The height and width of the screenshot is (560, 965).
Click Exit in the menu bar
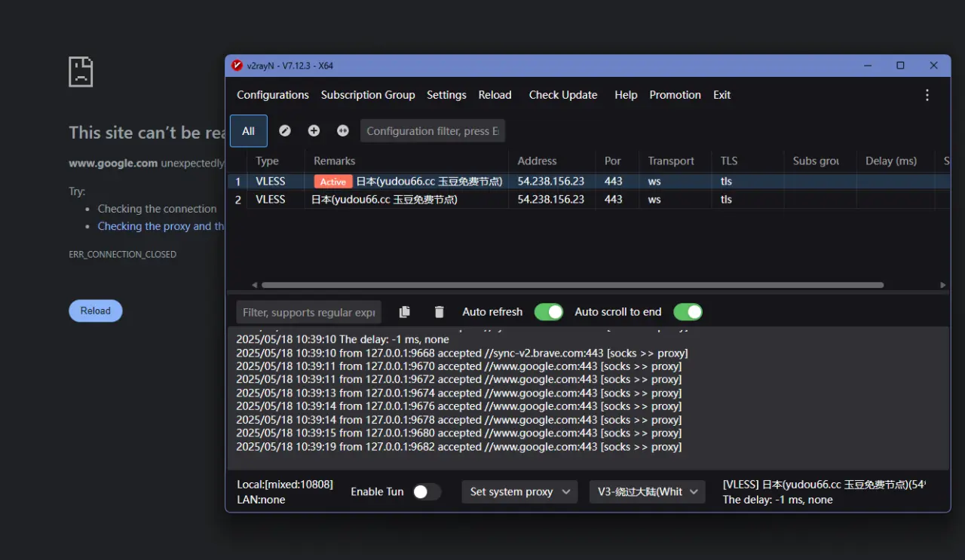click(x=722, y=95)
